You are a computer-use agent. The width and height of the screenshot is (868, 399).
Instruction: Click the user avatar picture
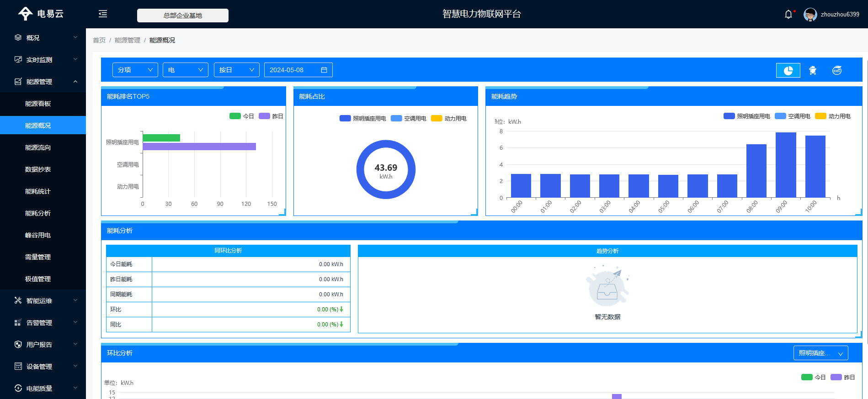[x=810, y=15]
